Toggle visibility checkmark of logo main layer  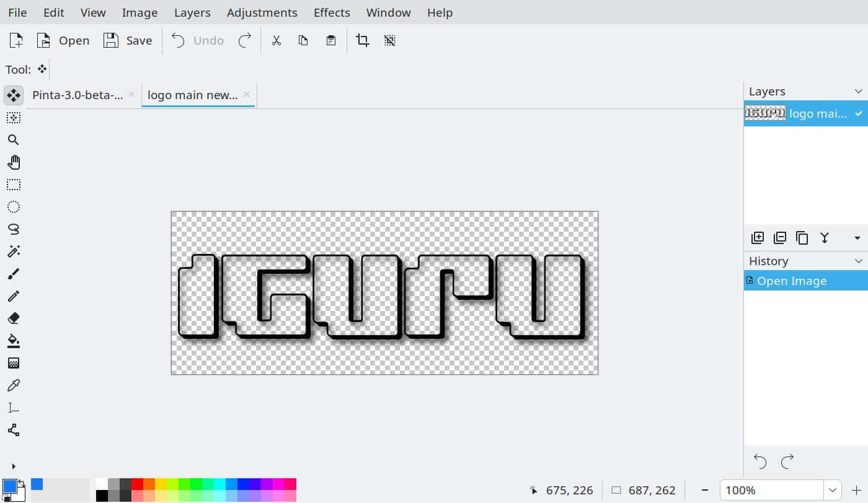[x=859, y=113]
